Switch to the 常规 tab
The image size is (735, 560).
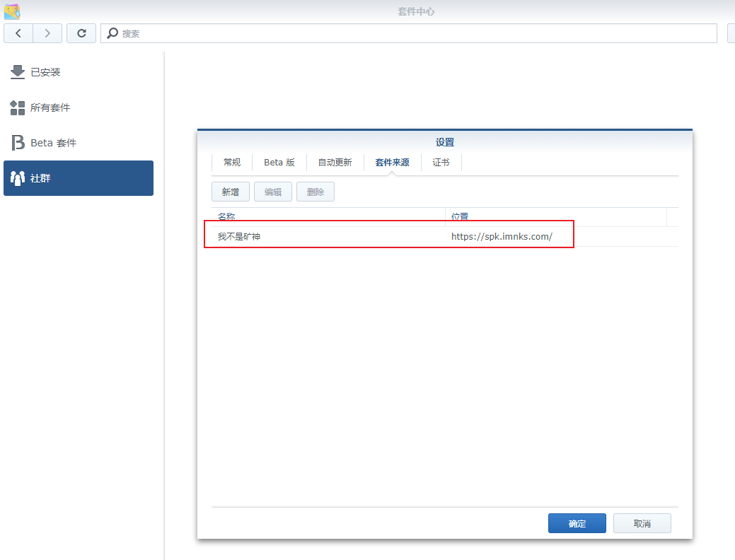coord(232,163)
